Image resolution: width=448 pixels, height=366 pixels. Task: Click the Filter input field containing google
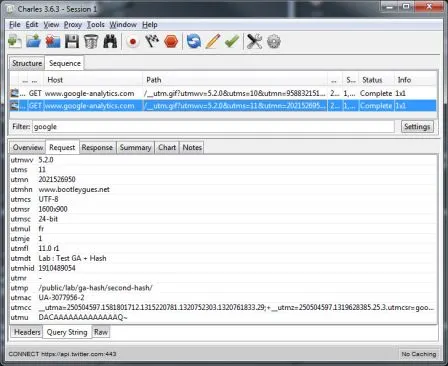(x=213, y=127)
